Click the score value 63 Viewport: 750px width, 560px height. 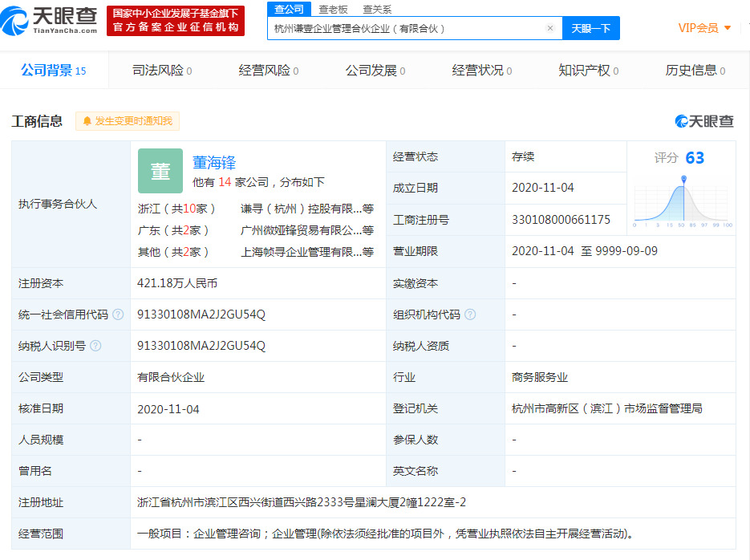click(695, 158)
